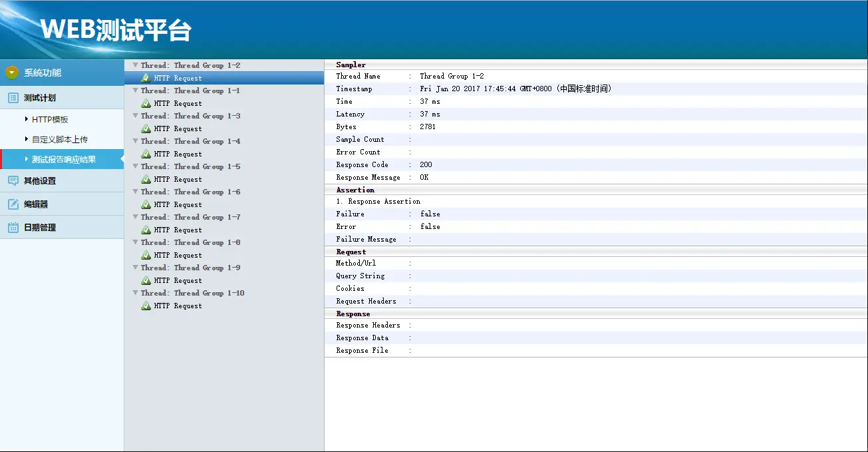This screenshot has height=452, width=868.
Task: Click the 测试计划 list icon
Action: (x=13, y=98)
